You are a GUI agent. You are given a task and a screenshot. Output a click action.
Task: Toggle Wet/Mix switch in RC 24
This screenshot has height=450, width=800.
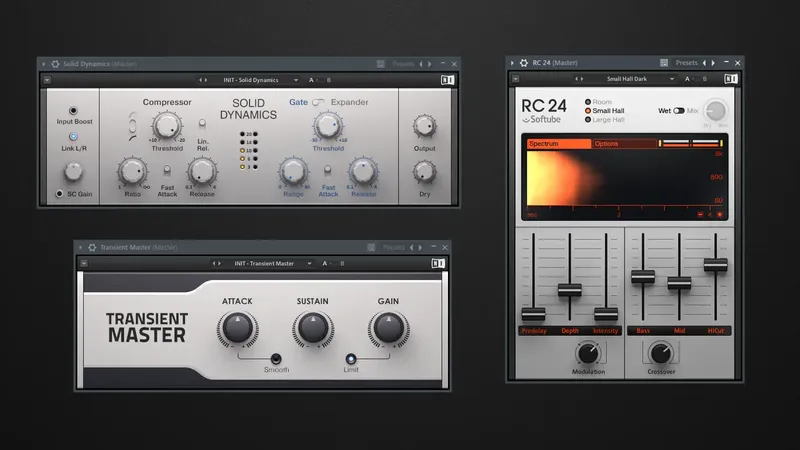coord(679,111)
